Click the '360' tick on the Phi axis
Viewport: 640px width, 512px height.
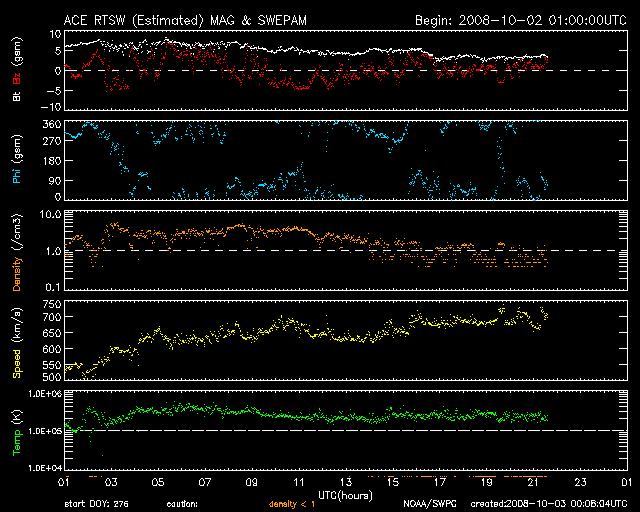tap(52, 124)
